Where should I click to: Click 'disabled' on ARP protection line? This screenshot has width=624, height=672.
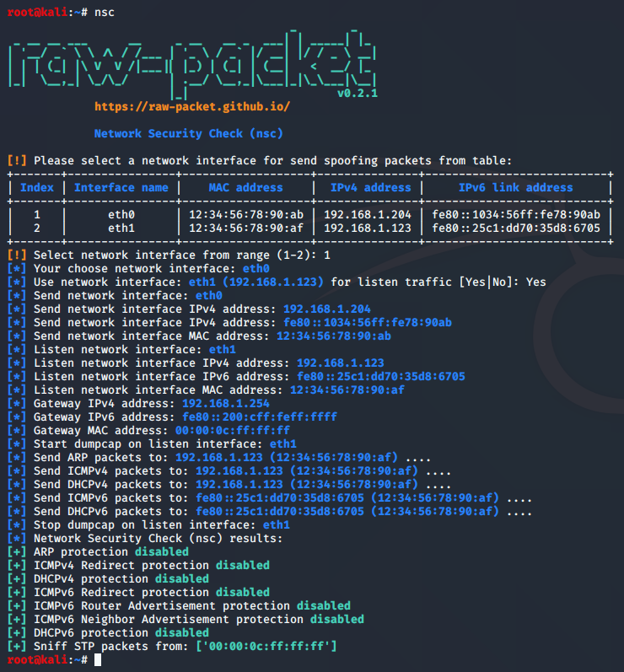coord(162,552)
